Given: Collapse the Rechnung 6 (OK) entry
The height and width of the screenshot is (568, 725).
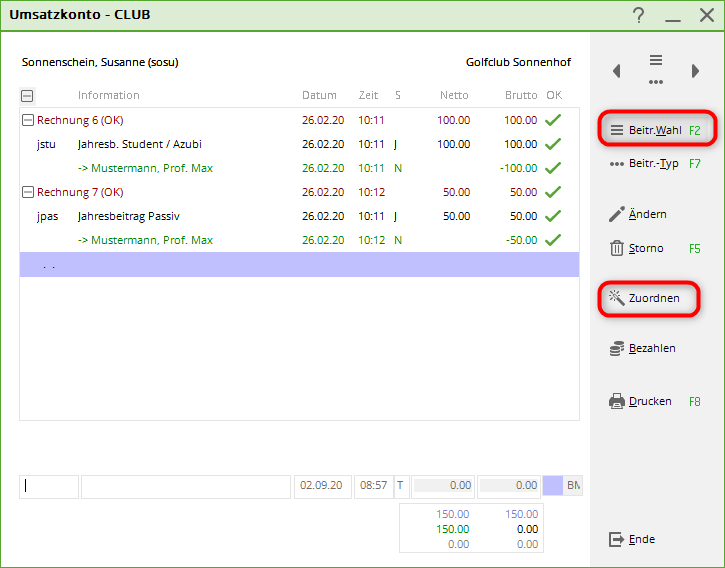Looking at the screenshot, I should click(x=27, y=120).
